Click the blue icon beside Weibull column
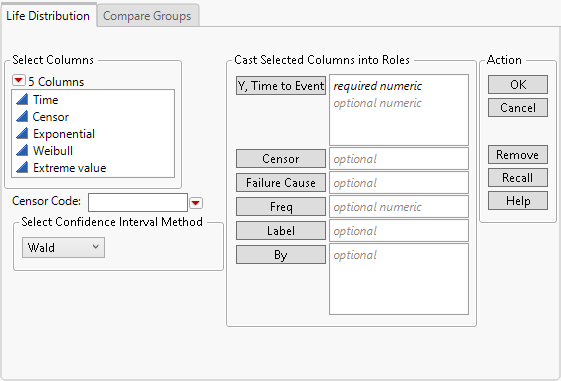This screenshot has width=561, height=381. click(x=22, y=150)
